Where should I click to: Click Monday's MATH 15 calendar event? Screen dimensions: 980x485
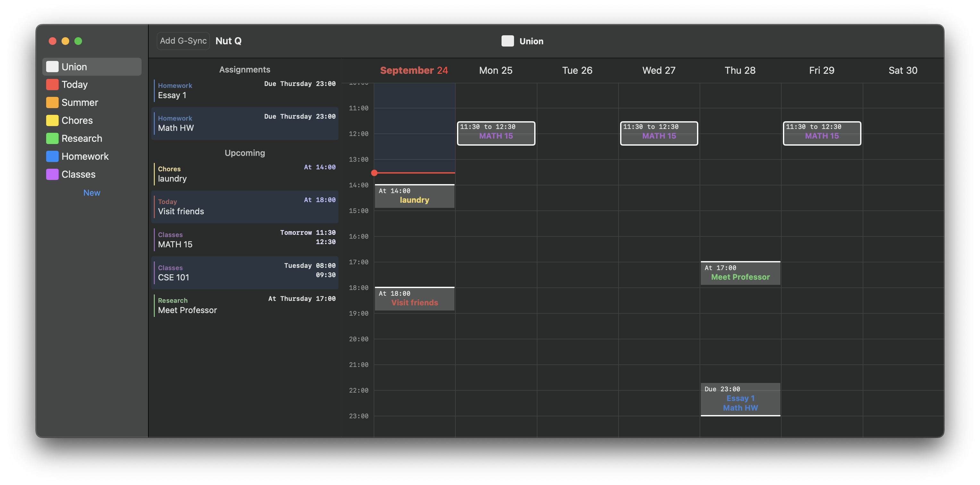[x=496, y=133]
